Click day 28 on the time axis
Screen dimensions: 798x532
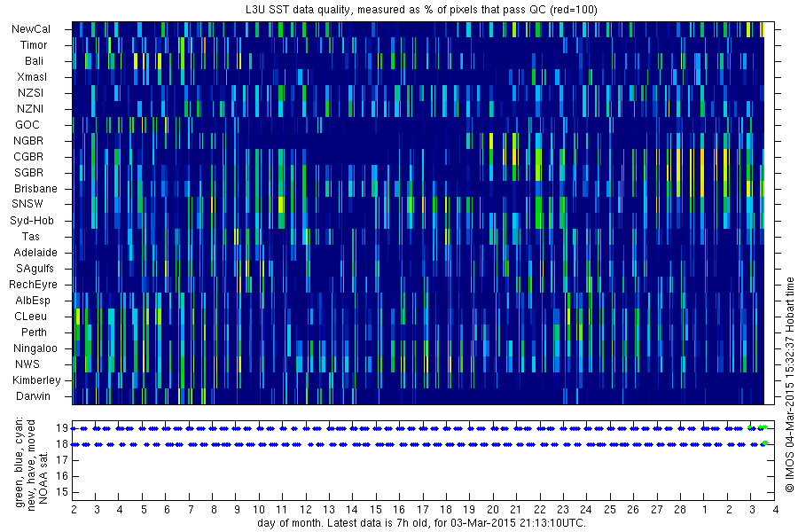point(680,510)
